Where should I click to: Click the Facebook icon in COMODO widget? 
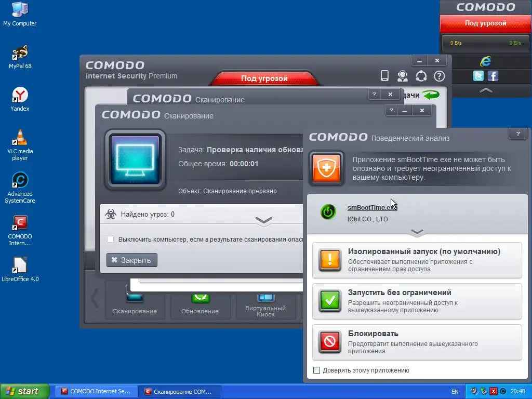tap(493, 76)
